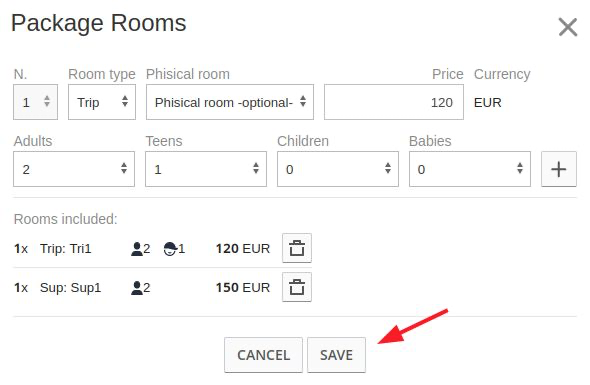Viewport: 590px width, 385px height.
Task: Click the teen icon in Tri1 row
Action: click(x=170, y=249)
